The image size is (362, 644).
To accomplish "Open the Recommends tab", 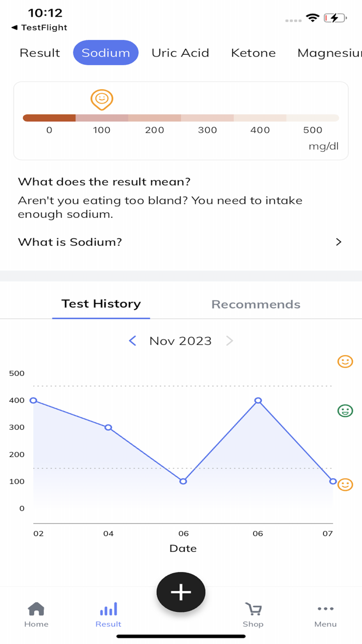I will (256, 304).
